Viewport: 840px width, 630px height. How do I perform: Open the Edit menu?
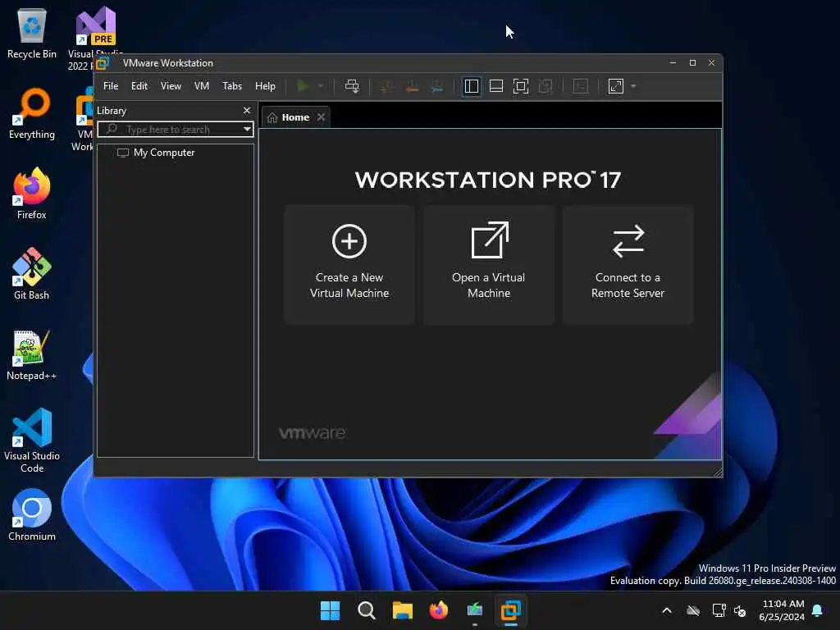[x=139, y=86]
